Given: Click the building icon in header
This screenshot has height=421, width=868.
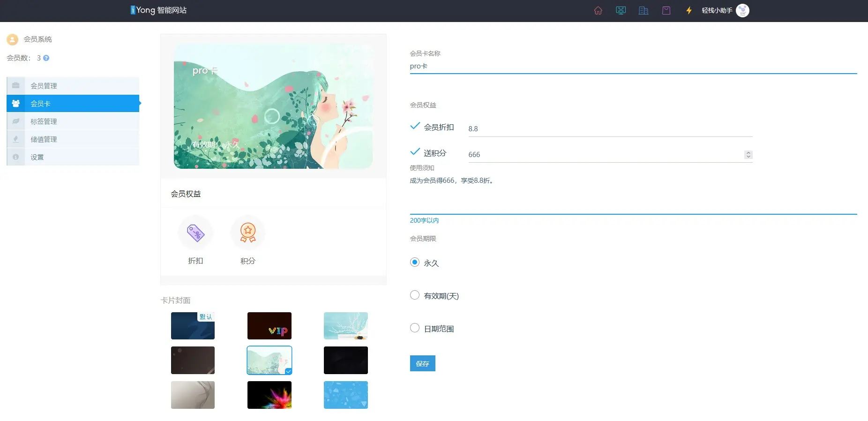Looking at the screenshot, I should [644, 10].
